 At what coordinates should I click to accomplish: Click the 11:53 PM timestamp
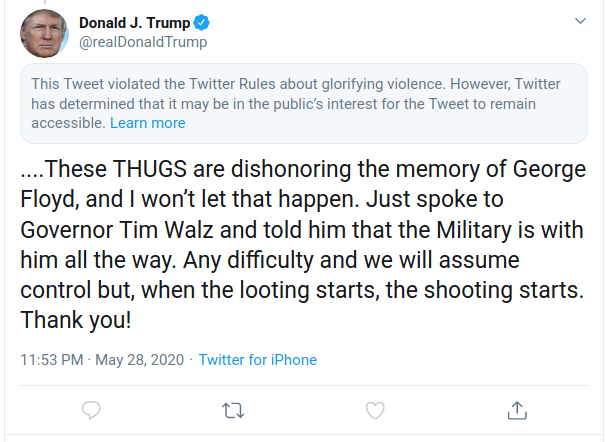click(x=53, y=360)
